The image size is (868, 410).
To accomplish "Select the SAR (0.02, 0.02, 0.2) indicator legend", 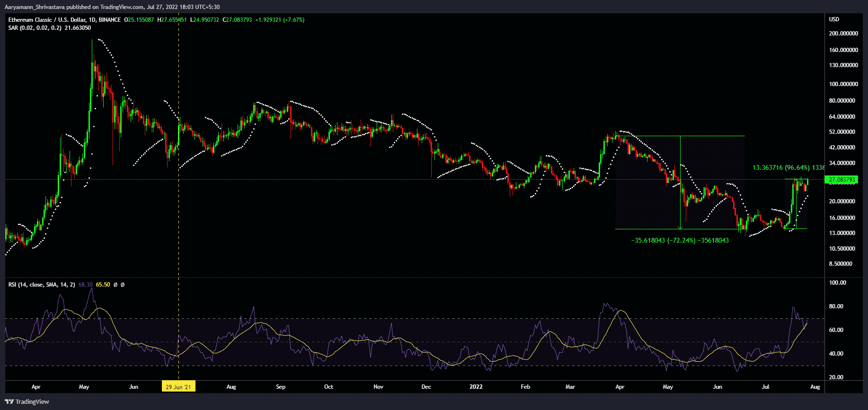I will pyautogui.click(x=35, y=28).
